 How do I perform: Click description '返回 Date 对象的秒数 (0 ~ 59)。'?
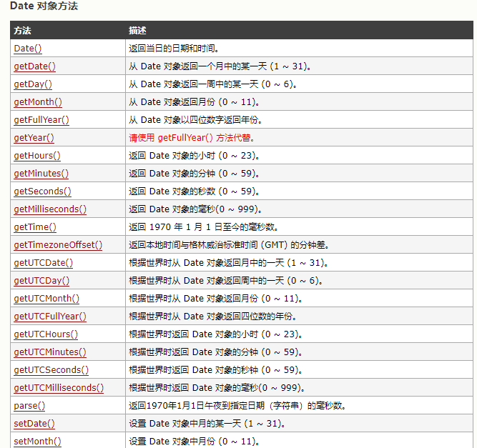194,191
